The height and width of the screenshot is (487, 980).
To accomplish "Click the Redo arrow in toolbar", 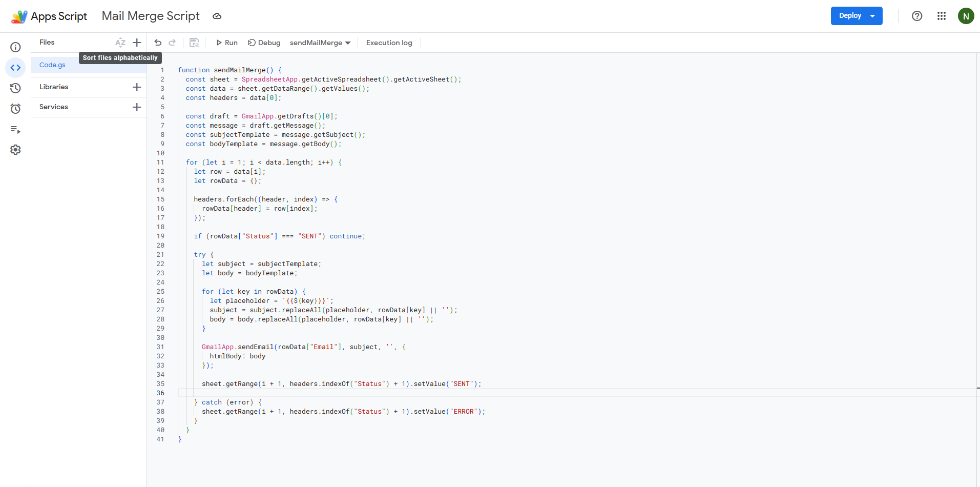I will pyautogui.click(x=172, y=43).
